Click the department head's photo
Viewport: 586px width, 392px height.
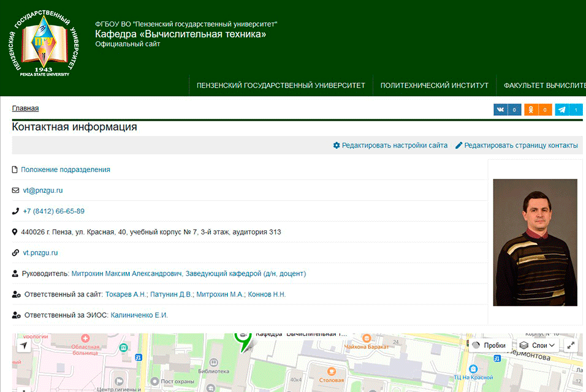coord(535,243)
